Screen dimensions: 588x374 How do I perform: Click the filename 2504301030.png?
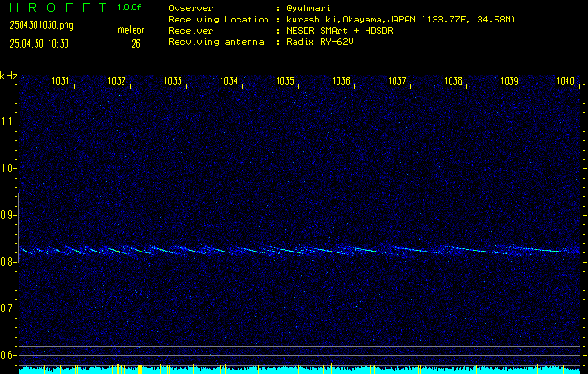click(42, 25)
